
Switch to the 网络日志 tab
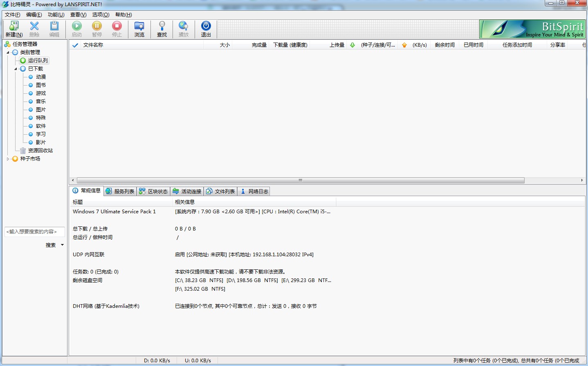tap(254, 191)
